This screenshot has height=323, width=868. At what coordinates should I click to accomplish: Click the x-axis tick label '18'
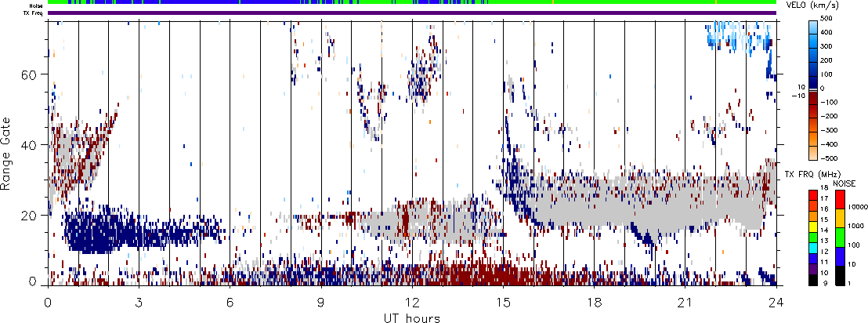595,303
